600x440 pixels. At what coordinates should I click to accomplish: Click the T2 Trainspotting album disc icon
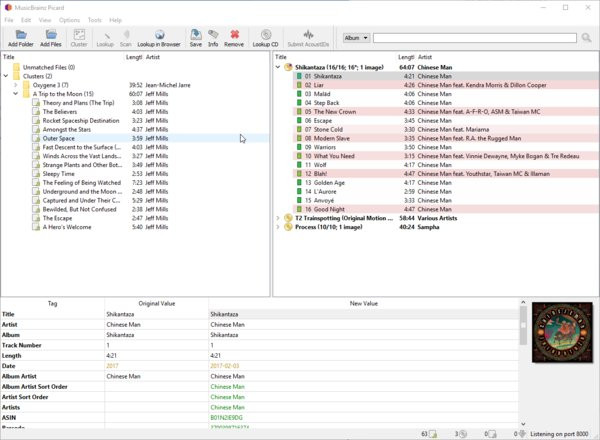(x=288, y=218)
